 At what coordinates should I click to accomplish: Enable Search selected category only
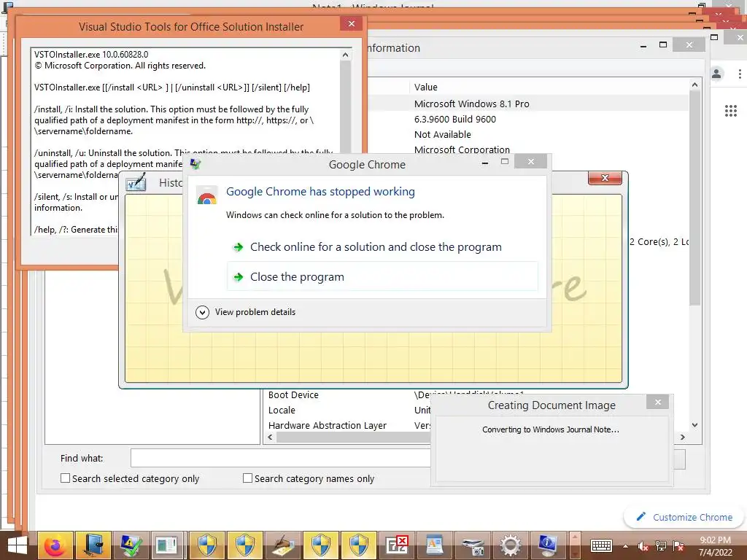[65, 478]
